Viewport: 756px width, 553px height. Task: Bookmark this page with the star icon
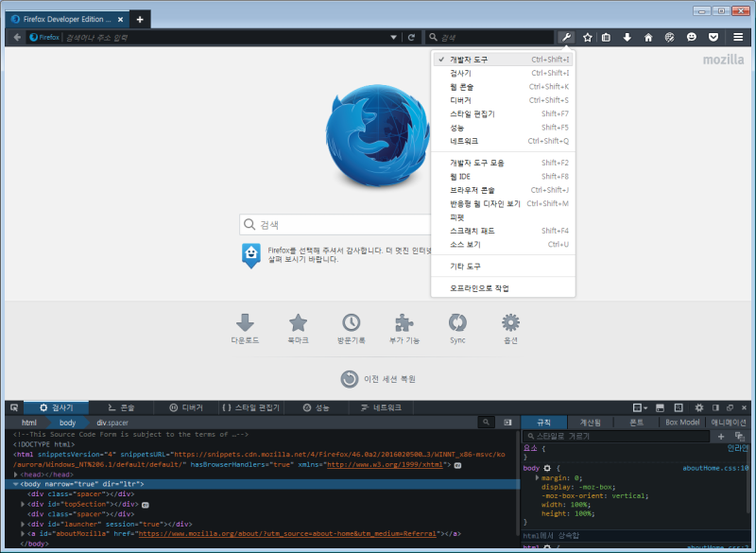pos(587,37)
